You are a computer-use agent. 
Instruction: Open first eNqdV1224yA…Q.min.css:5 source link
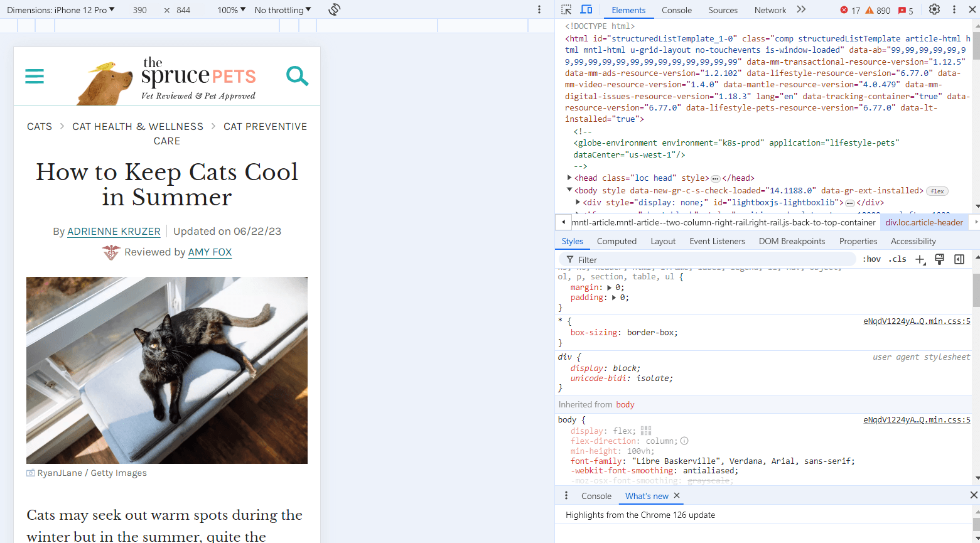[x=917, y=321]
